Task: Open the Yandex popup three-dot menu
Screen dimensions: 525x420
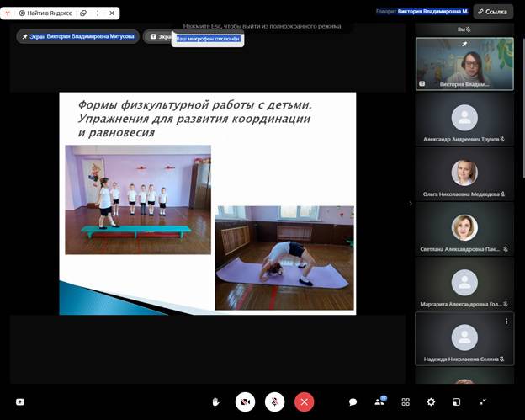Action: [98, 13]
